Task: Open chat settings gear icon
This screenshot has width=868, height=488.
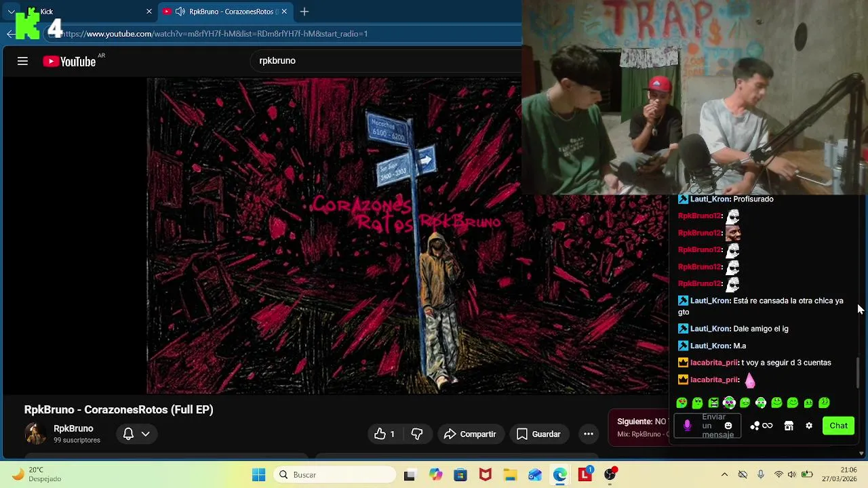Action: [x=809, y=426]
